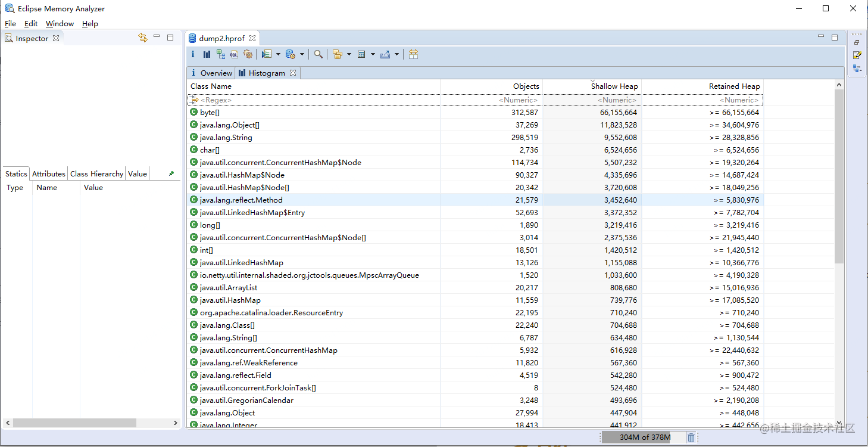Expand the Expert System Test report dropdown arrow
Screen dimensions: 868x447
pos(278,54)
